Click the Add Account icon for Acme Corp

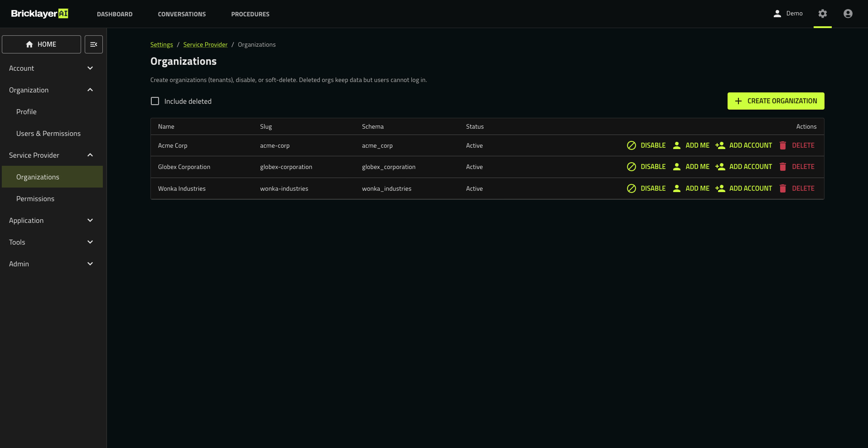click(720, 145)
